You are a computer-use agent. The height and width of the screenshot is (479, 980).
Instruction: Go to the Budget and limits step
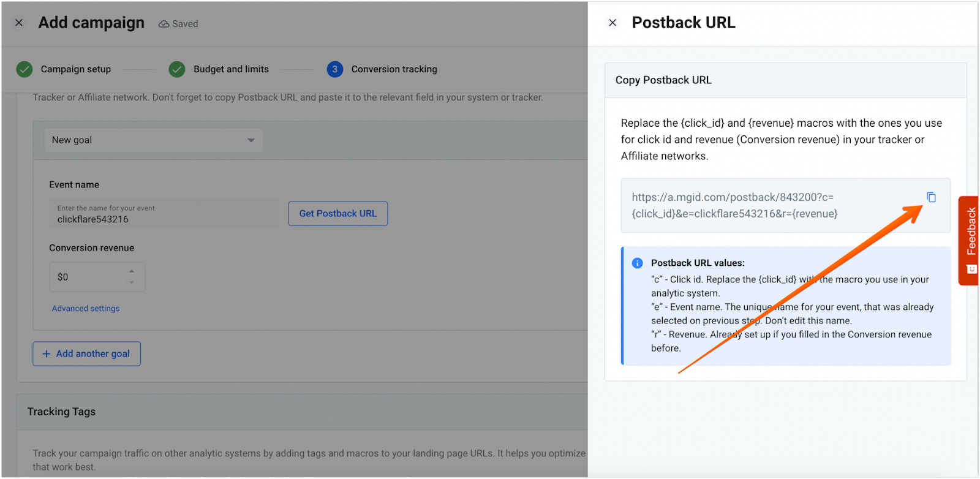231,69
